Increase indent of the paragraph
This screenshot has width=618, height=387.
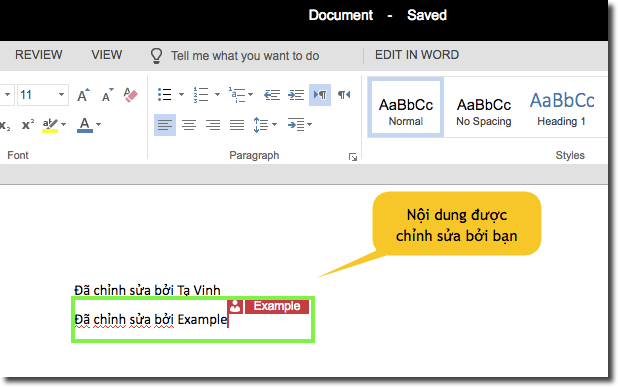point(296,95)
